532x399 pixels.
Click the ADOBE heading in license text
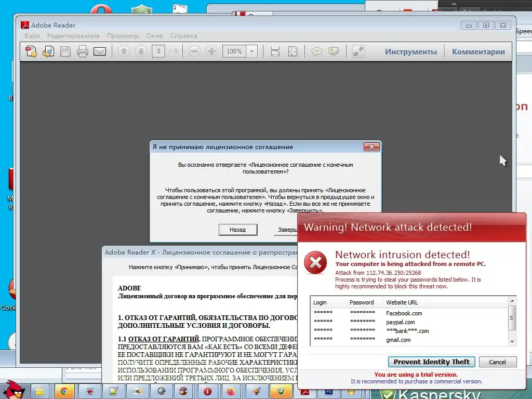[129, 288]
